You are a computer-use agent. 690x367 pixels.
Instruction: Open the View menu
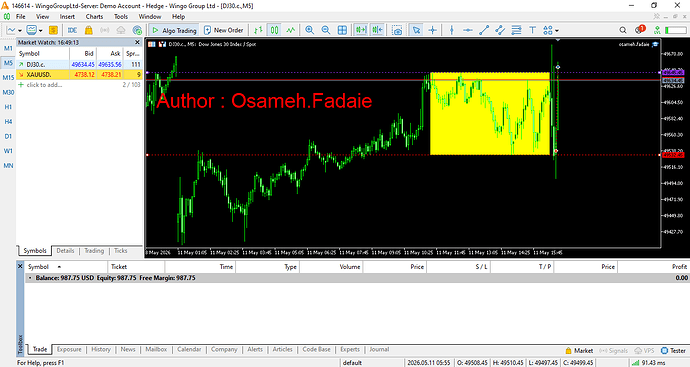[42, 17]
